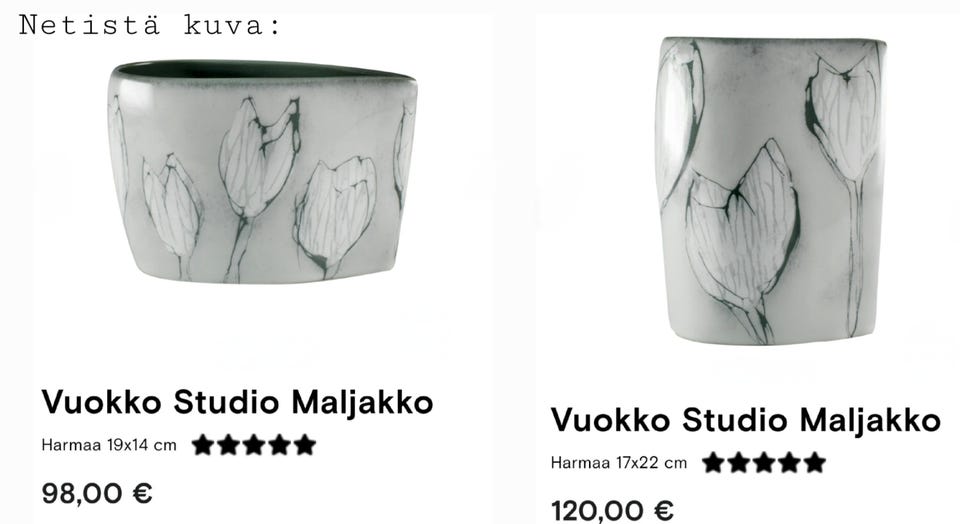Click the Harmaa 19x14 cm description
Image resolution: width=960 pixels, height=524 pixels.
(x=109, y=445)
